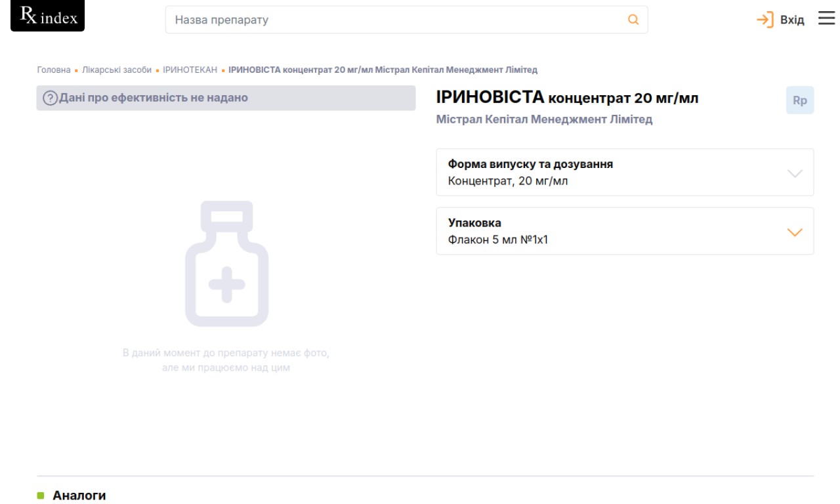This screenshot has width=840, height=504.
Task: Click the Rx index logo
Action: pos(48,16)
